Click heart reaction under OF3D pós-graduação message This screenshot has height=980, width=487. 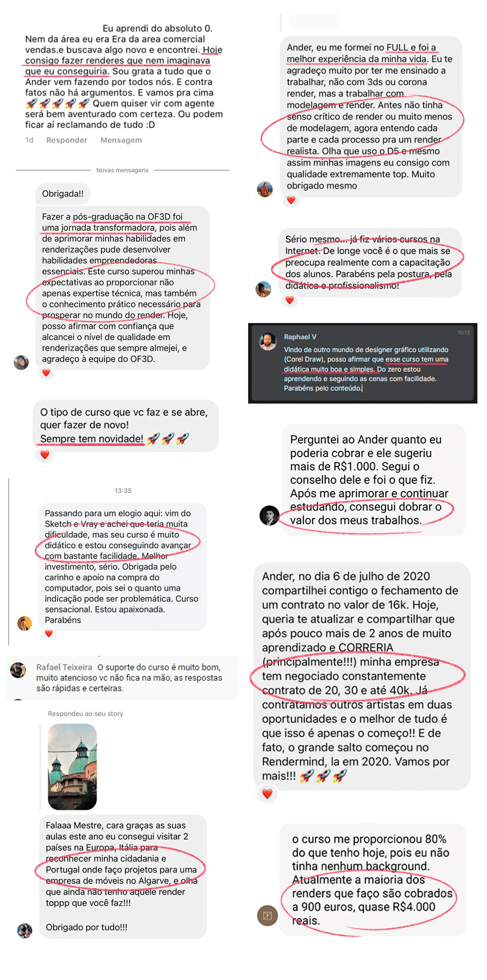[46, 373]
